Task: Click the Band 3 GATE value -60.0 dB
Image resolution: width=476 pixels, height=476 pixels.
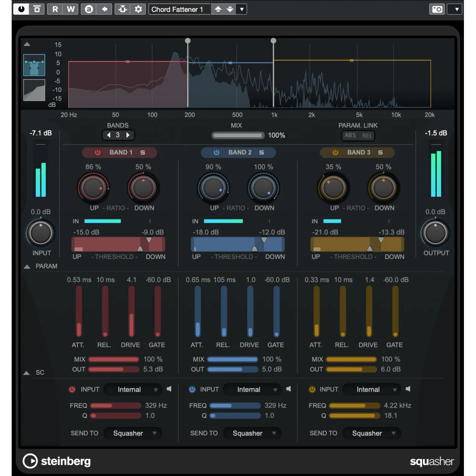Action: [x=396, y=280]
